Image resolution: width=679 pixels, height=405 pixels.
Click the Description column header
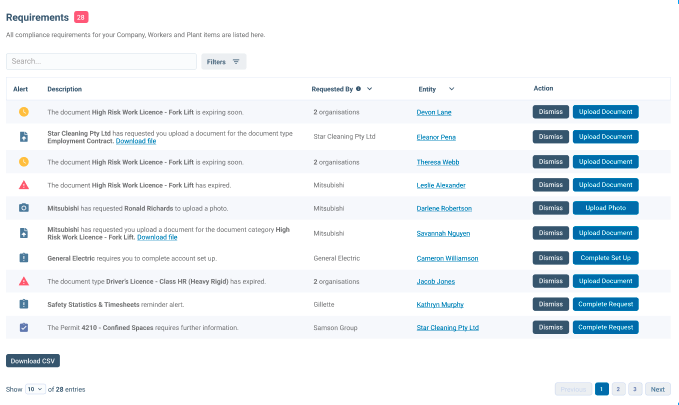pos(65,89)
